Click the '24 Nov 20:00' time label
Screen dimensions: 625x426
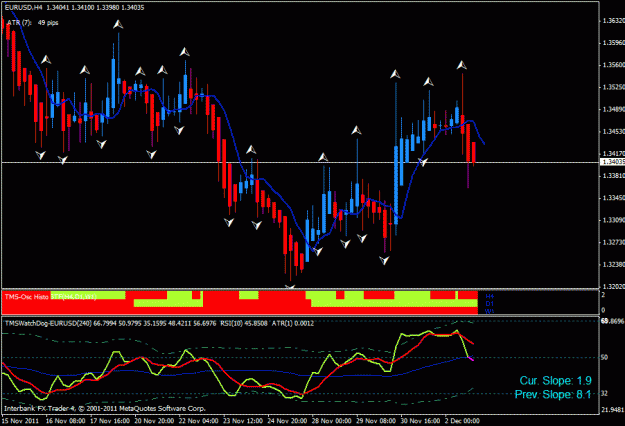[x=287, y=421]
